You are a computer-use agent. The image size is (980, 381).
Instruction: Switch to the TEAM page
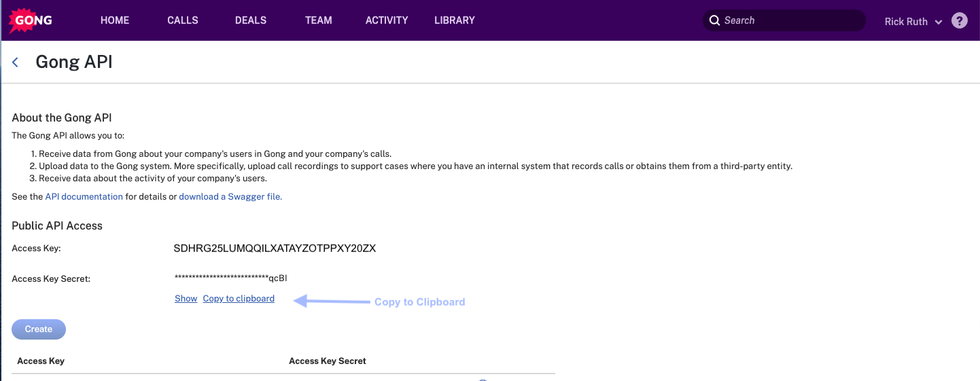(x=319, y=20)
